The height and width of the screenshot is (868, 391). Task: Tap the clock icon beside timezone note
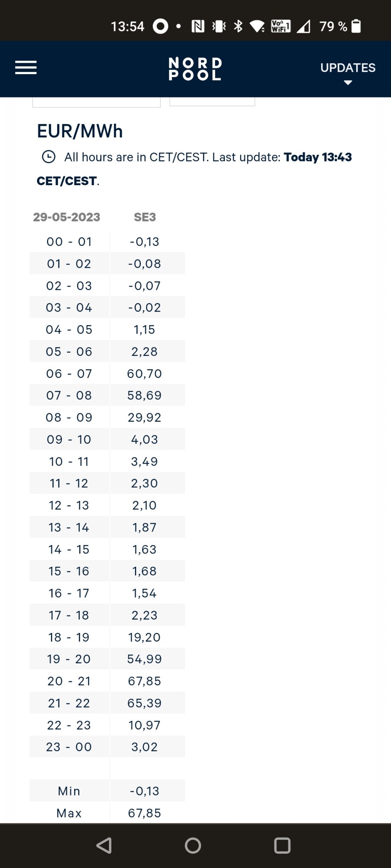pyautogui.click(x=49, y=157)
